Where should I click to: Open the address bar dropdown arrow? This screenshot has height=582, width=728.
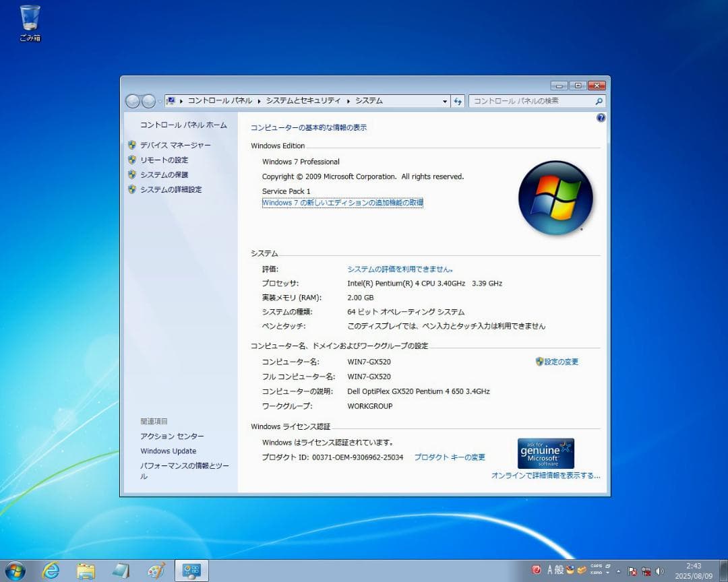click(444, 100)
